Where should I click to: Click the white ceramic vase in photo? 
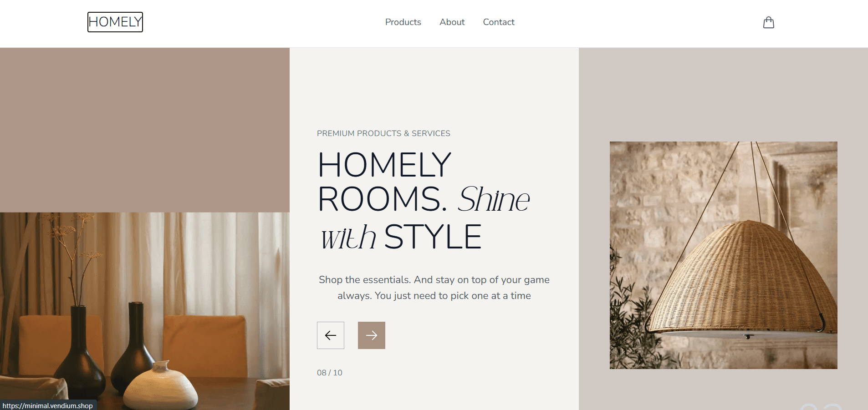pyautogui.click(x=161, y=386)
